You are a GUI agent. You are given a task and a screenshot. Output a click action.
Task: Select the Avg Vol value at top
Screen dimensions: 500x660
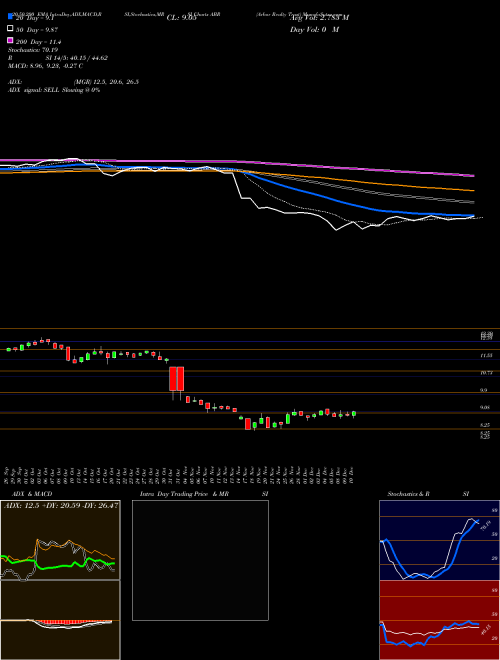coord(319,18)
